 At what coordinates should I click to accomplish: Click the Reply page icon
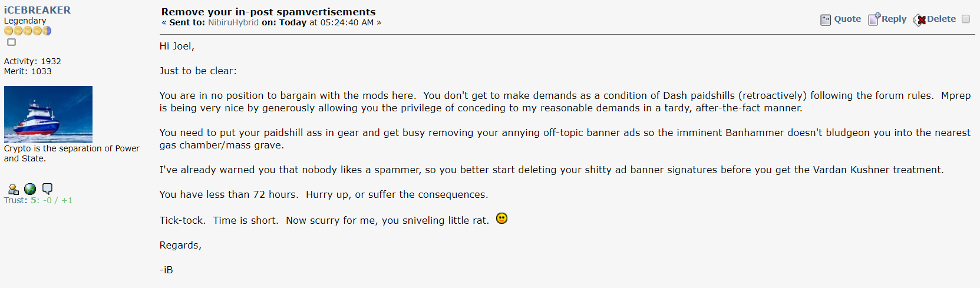click(x=874, y=19)
